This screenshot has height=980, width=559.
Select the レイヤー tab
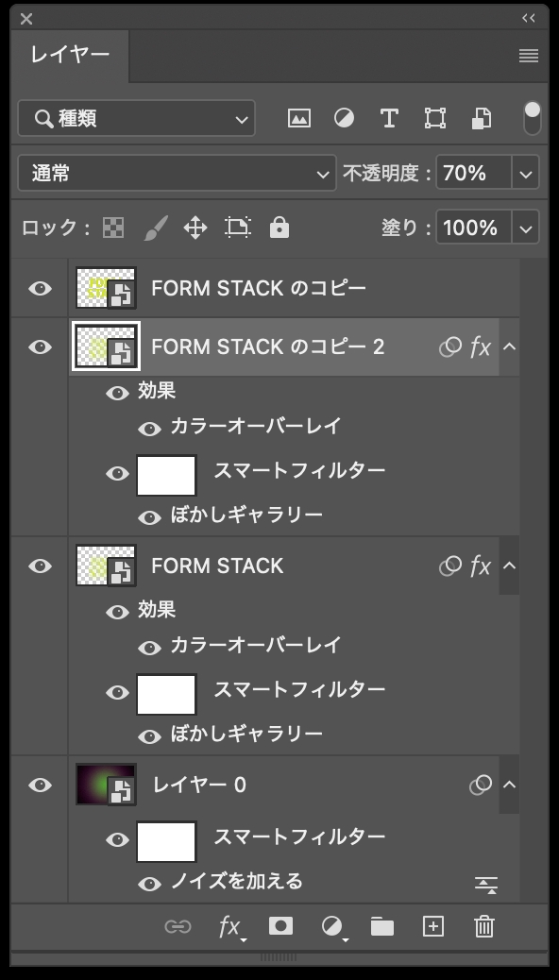pos(70,55)
